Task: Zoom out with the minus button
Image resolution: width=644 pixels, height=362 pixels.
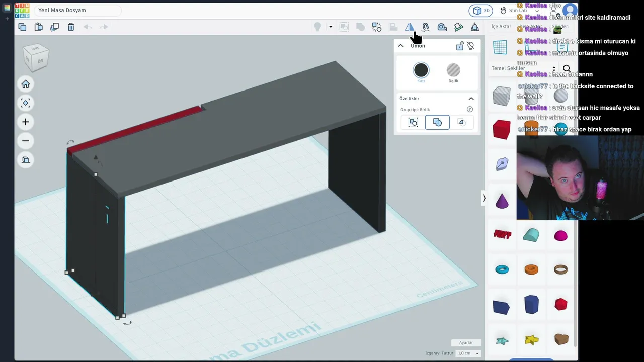Action: (26, 141)
